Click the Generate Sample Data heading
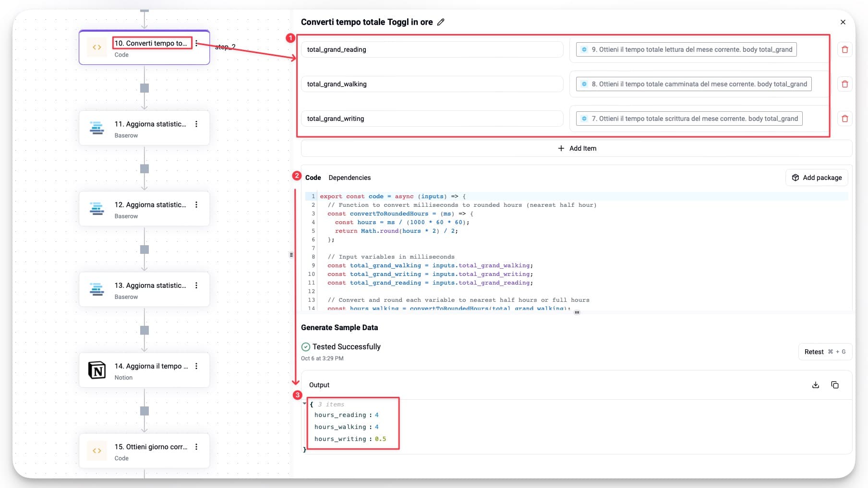 (339, 328)
